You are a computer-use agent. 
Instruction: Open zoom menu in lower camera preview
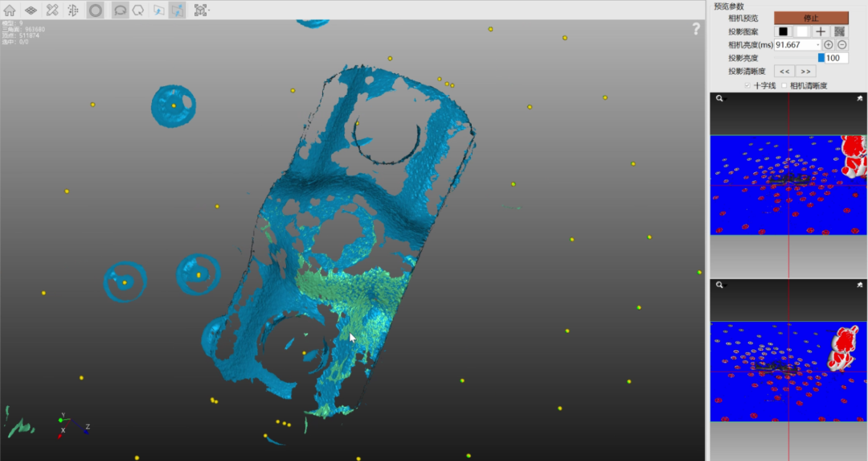720,285
